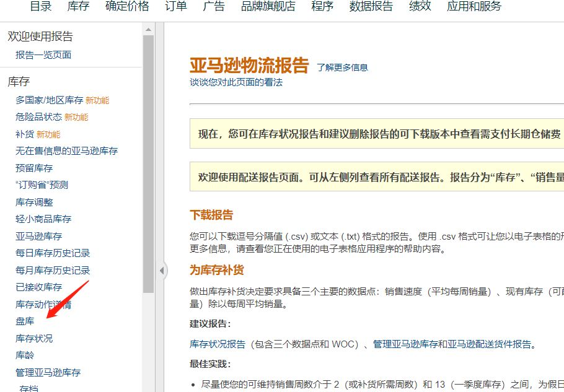Open 已接收库存 report

39,287
